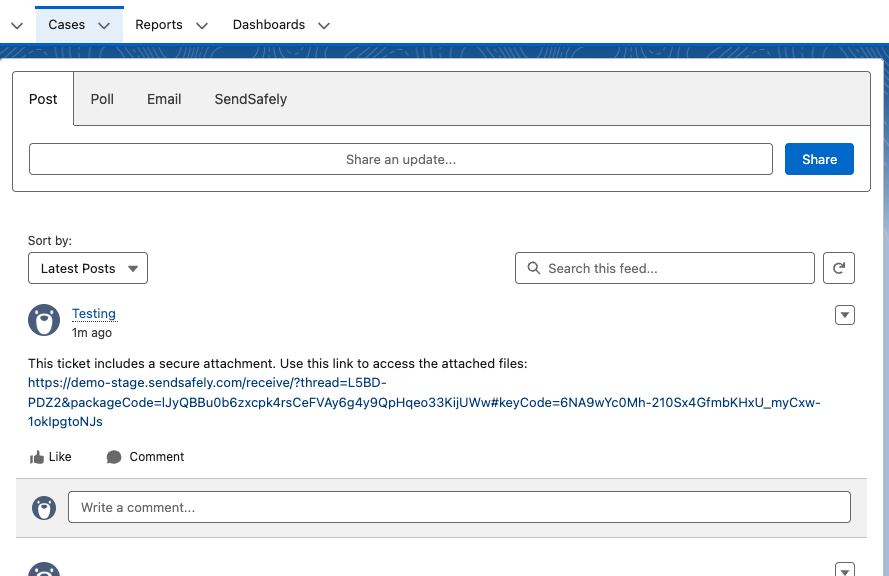Expand the Cases tab chevron menu
This screenshot has width=889, height=576.
tap(104, 26)
